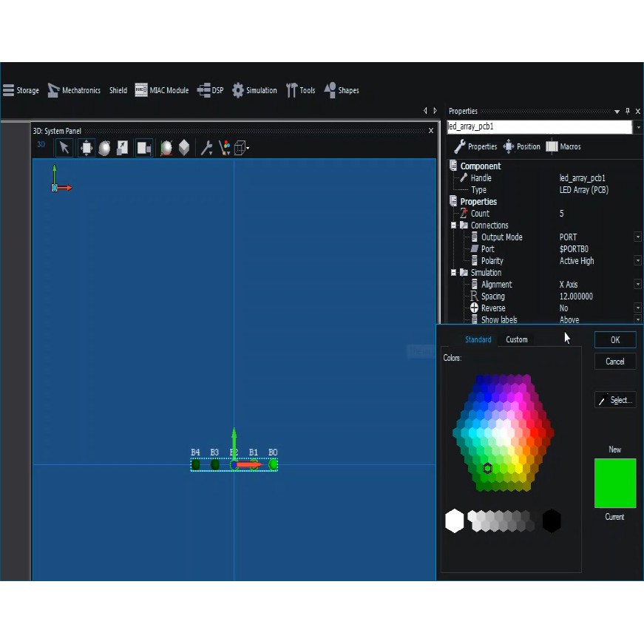Open the wrench settings icon in panel toolbar
The image size is (644, 644).
tap(206, 148)
